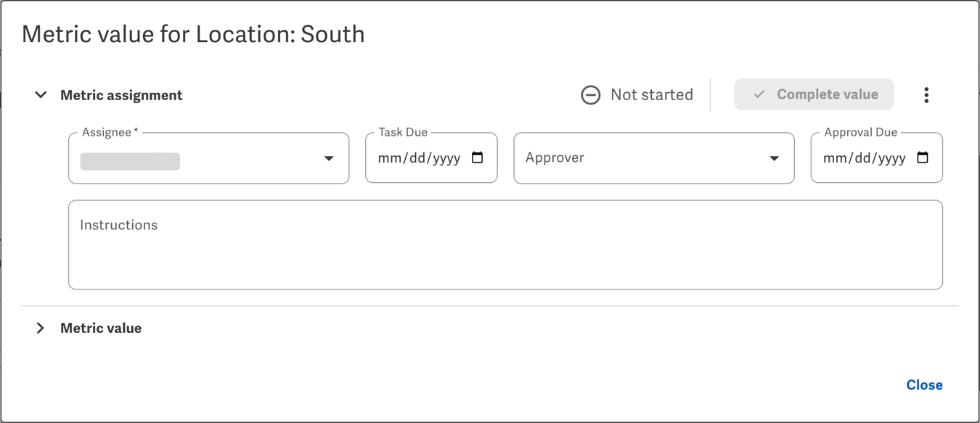The image size is (980, 423).
Task: Click the dialog title Metric value for Location: South
Action: click(193, 34)
